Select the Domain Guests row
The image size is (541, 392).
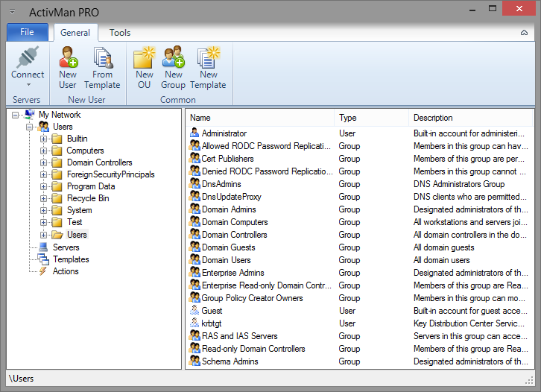point(360,247)
